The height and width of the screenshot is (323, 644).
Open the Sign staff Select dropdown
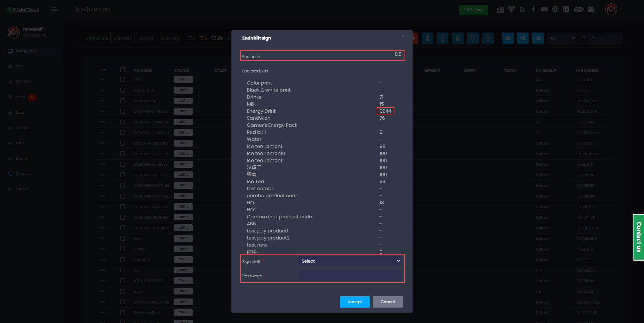(x=350, y=261)
